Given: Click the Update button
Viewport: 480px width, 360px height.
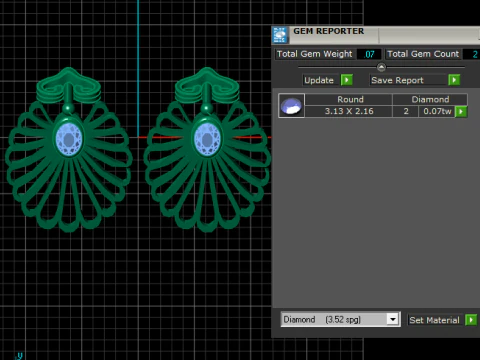Looking at the screenshot, I should click(x=319, y=80).
